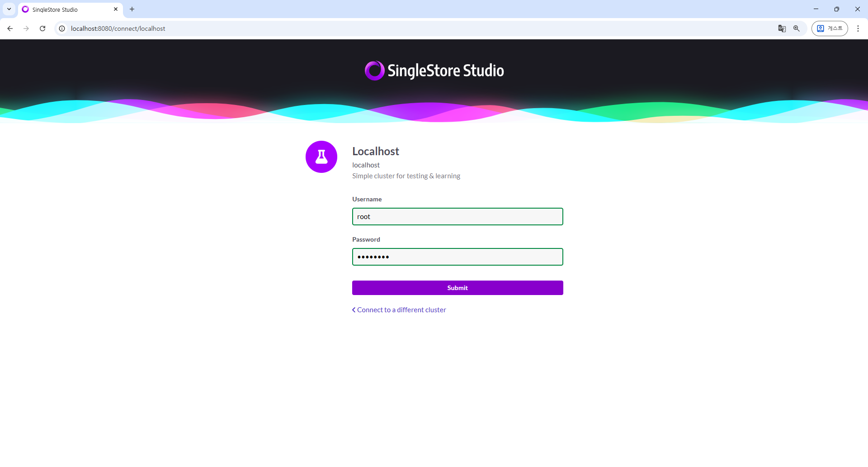Open Connect to a different cluster link
Image resolution: width=868 pixels, height=467 pixels.
[399, 310]
